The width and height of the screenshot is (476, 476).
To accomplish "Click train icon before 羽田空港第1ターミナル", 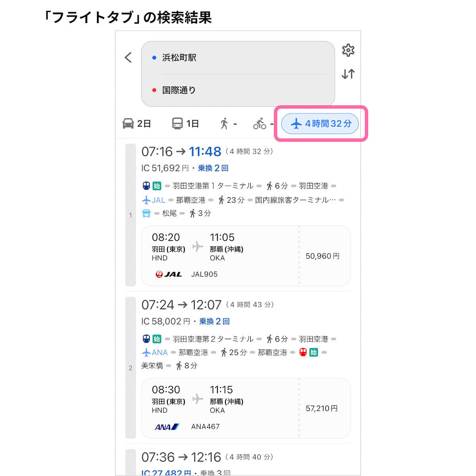I will point(146,186).
